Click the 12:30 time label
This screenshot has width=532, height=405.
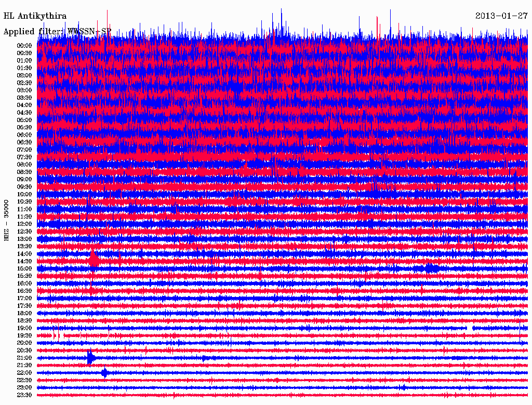pyautogui.click(x=24, y=232)
